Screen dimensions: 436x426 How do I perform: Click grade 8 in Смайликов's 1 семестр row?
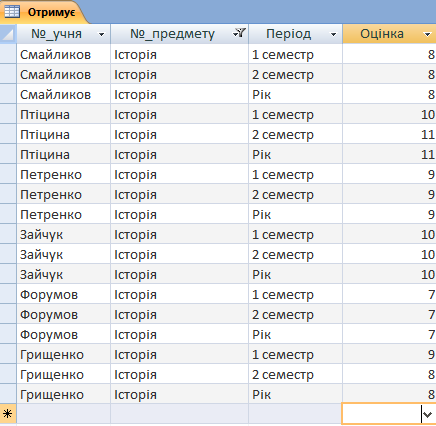tap(431, 55)
